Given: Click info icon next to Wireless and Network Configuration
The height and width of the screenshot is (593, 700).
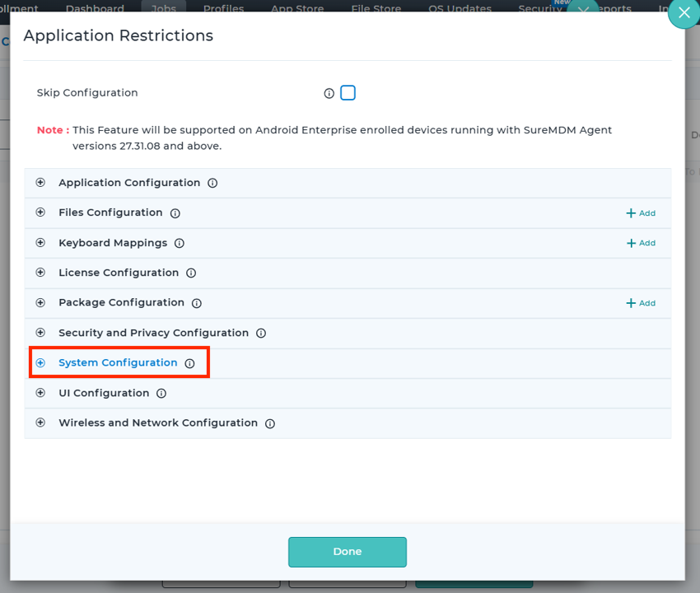Looking at the screenshot, I should coord(270,423).
